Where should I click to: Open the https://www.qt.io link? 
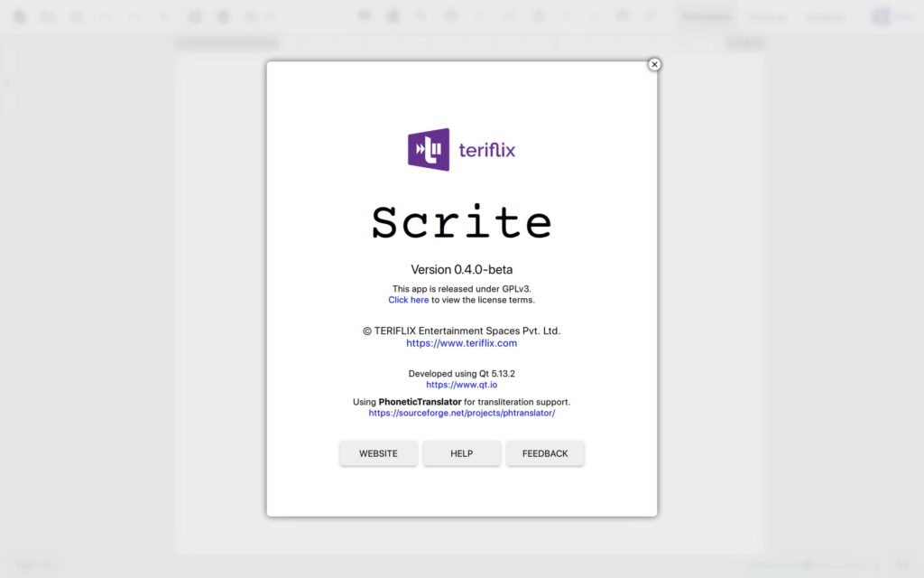(x=461, y=385)
